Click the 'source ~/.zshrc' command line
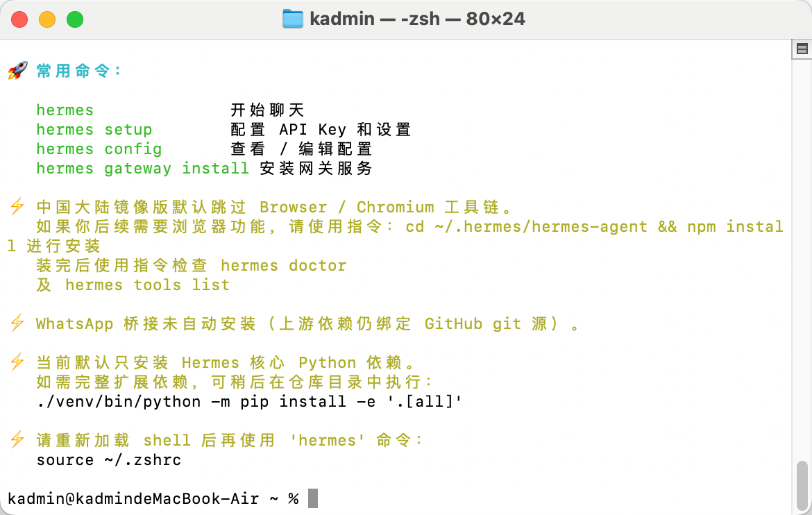The width and height of the screenshot is (812, 515). [x=109, y=460]
